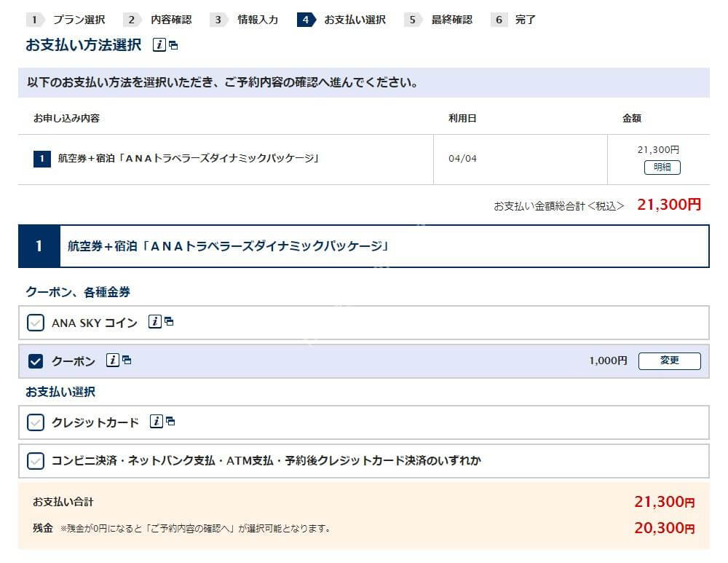
Task: Click the 利用日 column header
Action: pyautogui.click(x=462, y=119)
